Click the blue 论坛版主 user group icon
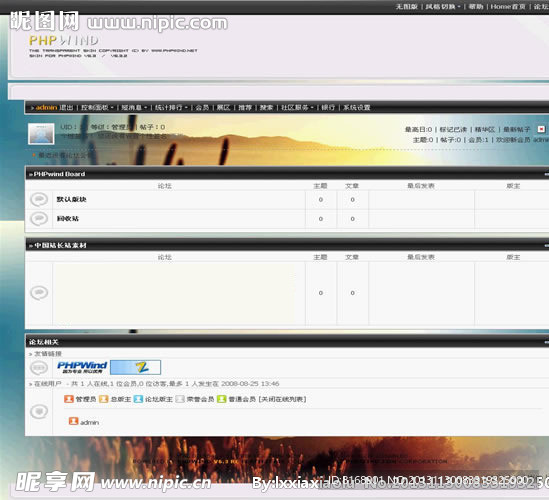Screen dimensions: 549x500 tap(138, 399)
